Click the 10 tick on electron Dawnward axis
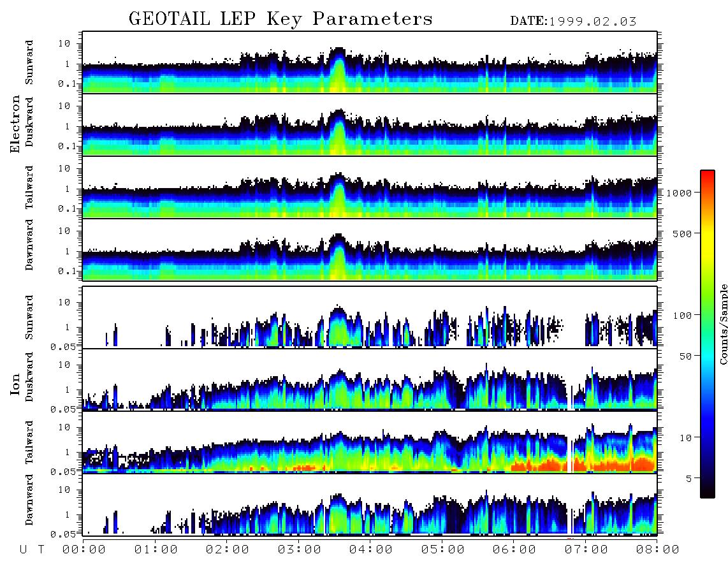Viewport: 728px width, 561px height. point(64,231)
